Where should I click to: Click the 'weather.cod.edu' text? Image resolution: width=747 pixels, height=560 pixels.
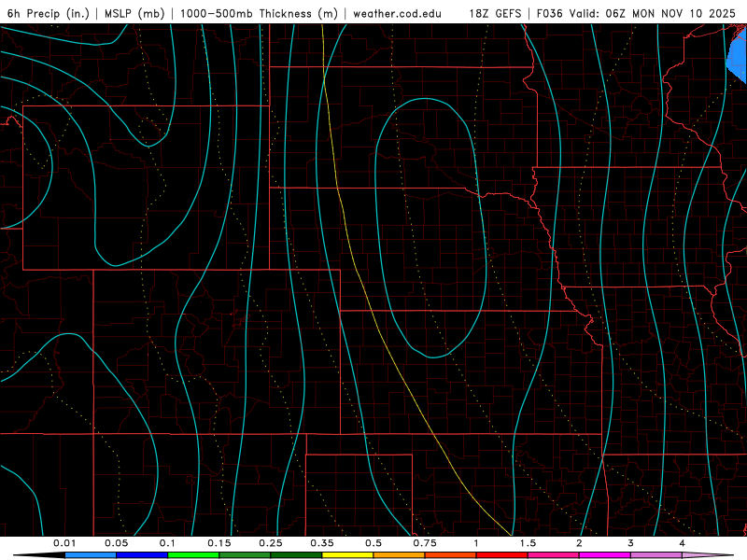pos(397,13)
